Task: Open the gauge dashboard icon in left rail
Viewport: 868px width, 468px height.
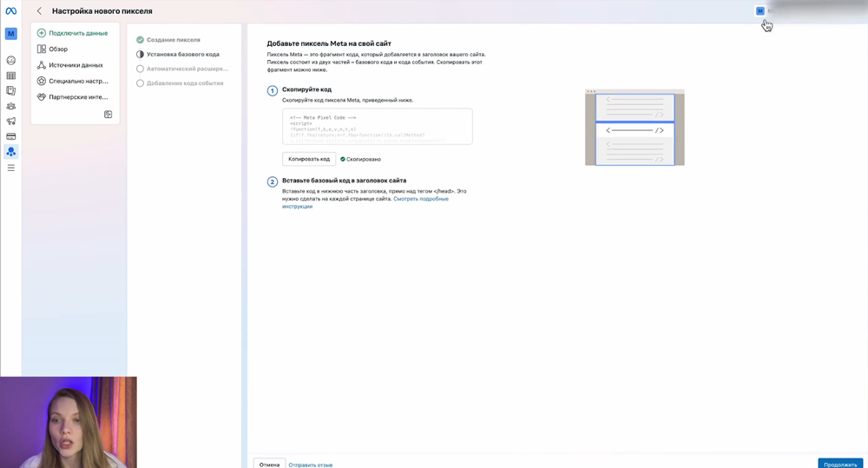Action: pyautogui.click(x=11, y=60)
